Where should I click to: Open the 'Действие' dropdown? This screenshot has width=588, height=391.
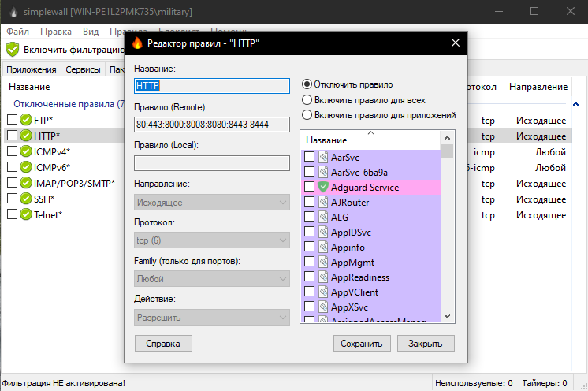[212, 318]
